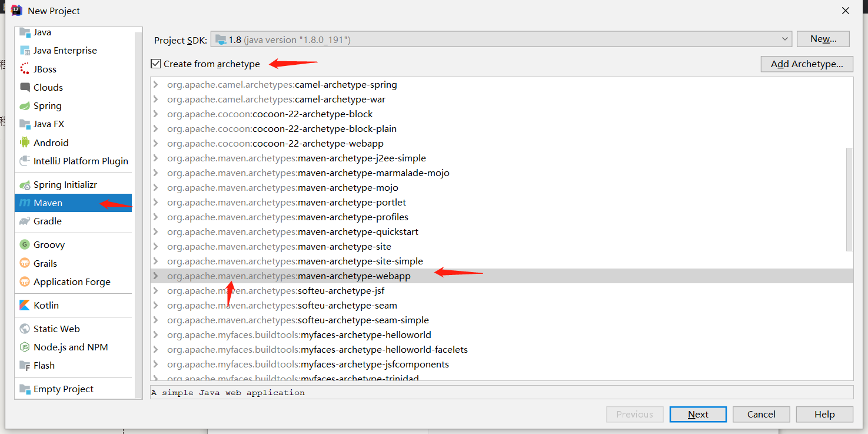Select Java project type
Image resolution: width=868 pixels, height=434 pixels.
(74, 32)
